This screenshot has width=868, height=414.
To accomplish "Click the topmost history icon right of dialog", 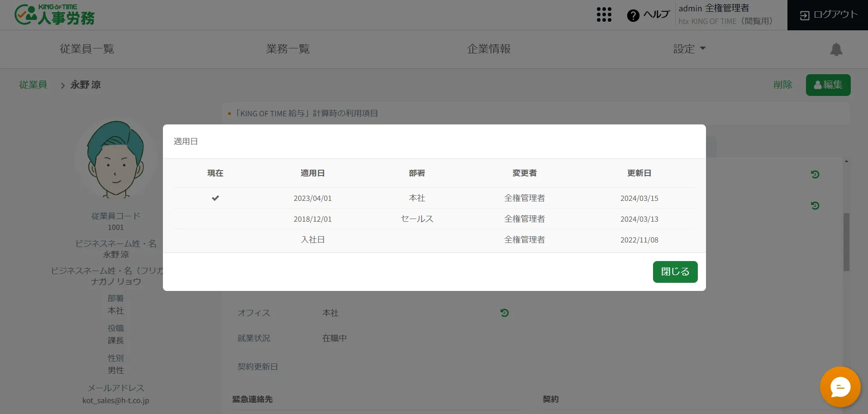I will pos(815,174).
